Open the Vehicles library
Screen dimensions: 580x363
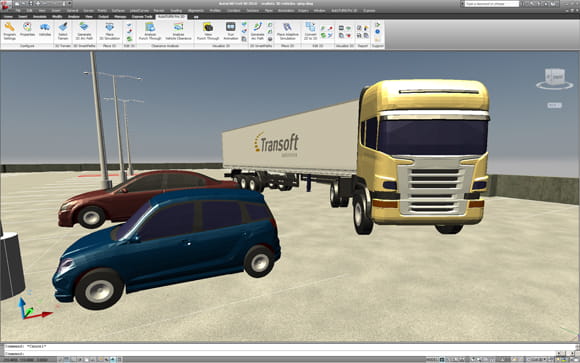(45, 30)
